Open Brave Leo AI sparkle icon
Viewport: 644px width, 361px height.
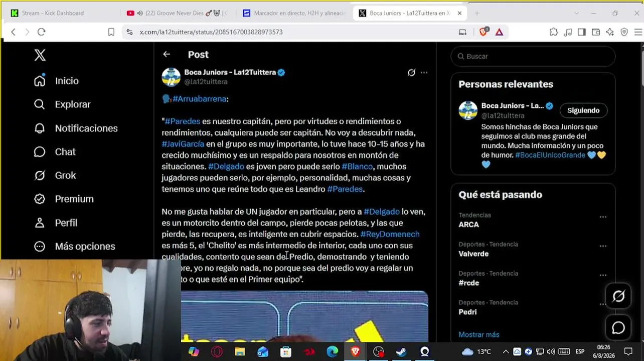pyautogui.click(x=610, y=32)
